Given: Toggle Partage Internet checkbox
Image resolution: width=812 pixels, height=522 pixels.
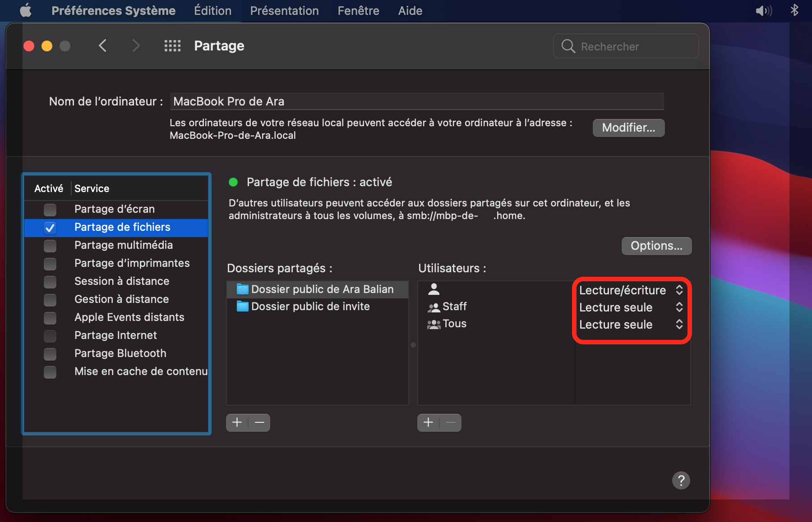Looking at the screenshot, I should [x=50, y=336].
